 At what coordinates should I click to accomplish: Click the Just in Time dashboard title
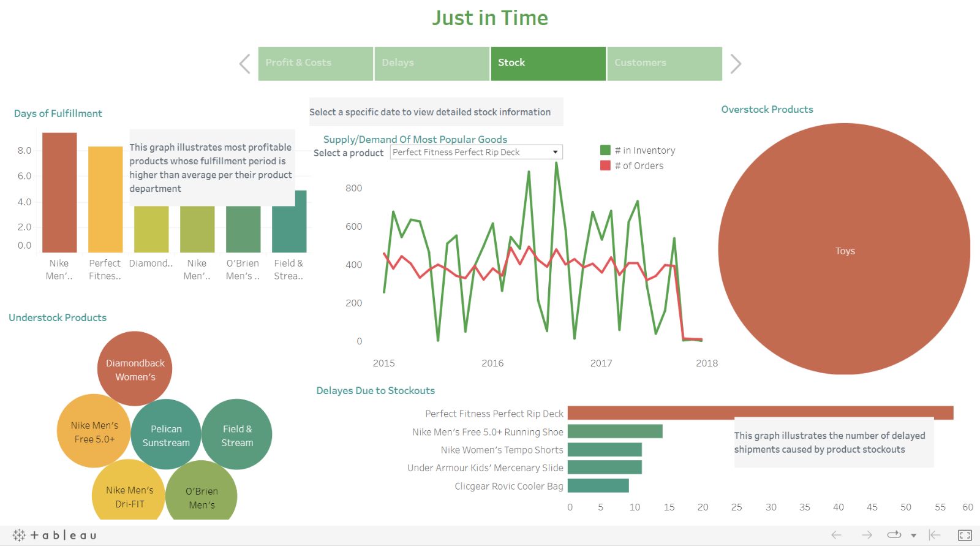coord(490,18)
